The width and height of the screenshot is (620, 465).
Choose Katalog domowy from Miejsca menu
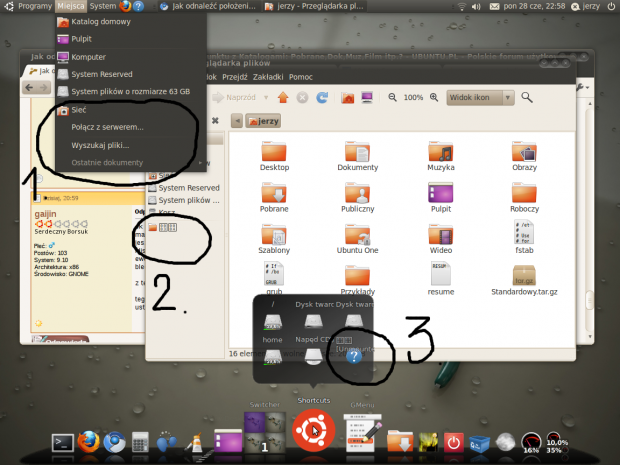point(131,22)
